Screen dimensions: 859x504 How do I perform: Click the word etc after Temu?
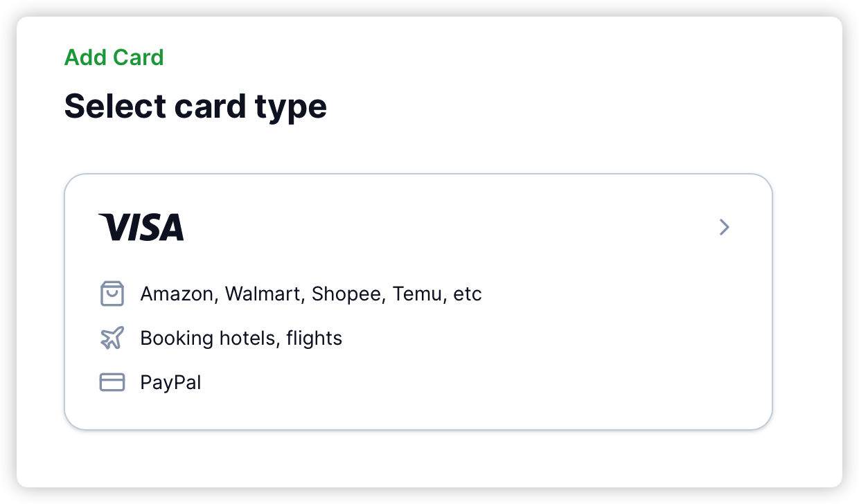tap(468, 294)
